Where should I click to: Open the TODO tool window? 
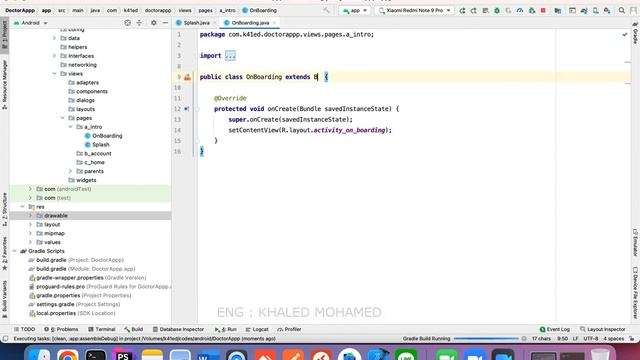click(24, 329)
